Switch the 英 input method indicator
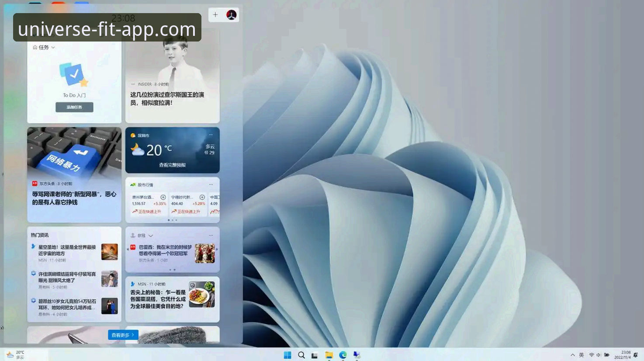This screenshot has height=361, width=644. point(582,355)
